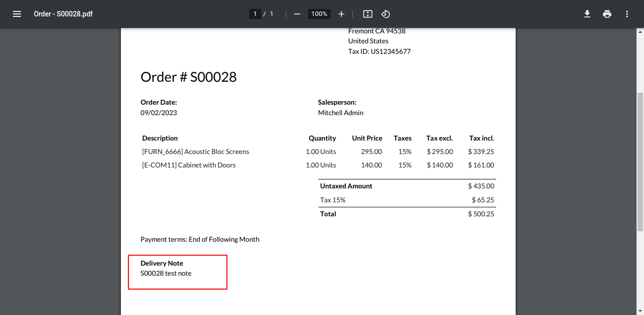Screen dimensions: 644x315
Task: Edit the 100% zoom level field
Action: coord(319,14)
